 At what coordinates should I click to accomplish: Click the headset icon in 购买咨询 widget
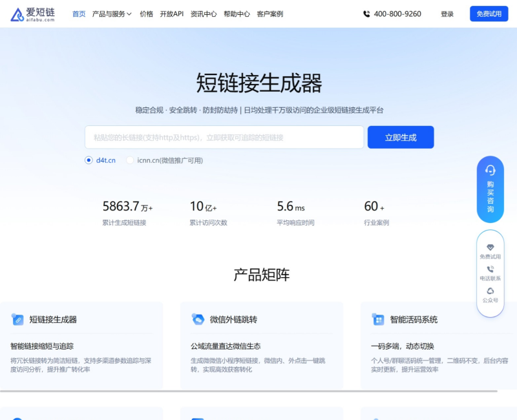[x=491, y=170]
